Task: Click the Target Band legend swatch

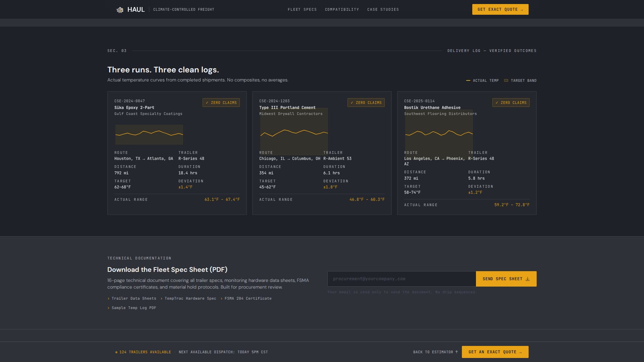Action: click(x=506, y=80)
